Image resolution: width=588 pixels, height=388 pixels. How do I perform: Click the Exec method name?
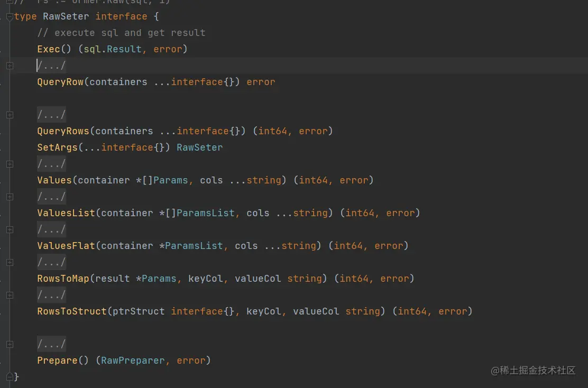click(48, 49)
